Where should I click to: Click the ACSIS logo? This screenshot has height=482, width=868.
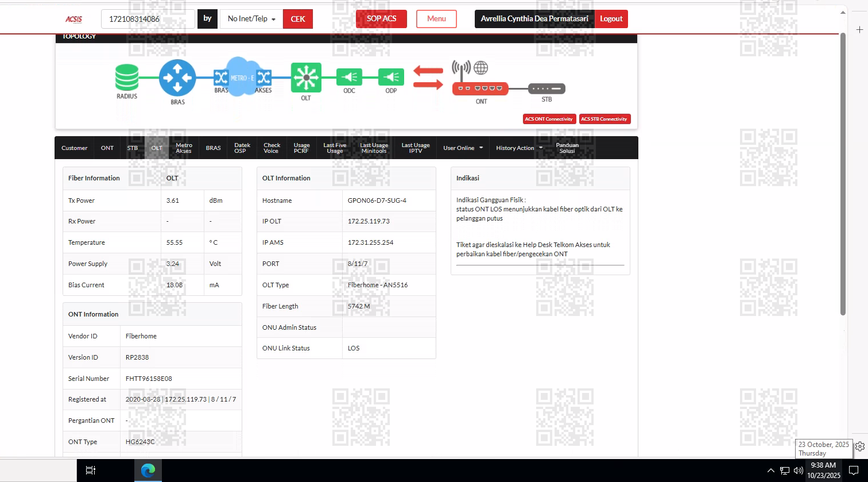tap(73, 19)
